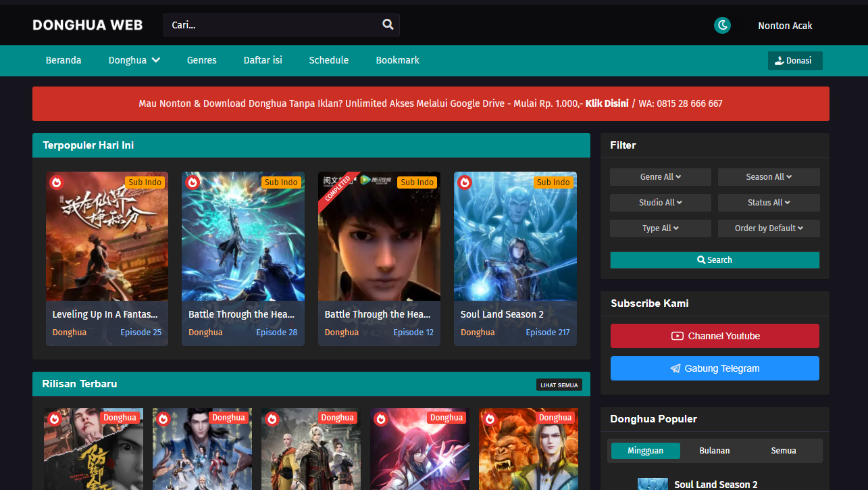Switch to the Semua popular tab
The image size is (868, 490).
784,451
